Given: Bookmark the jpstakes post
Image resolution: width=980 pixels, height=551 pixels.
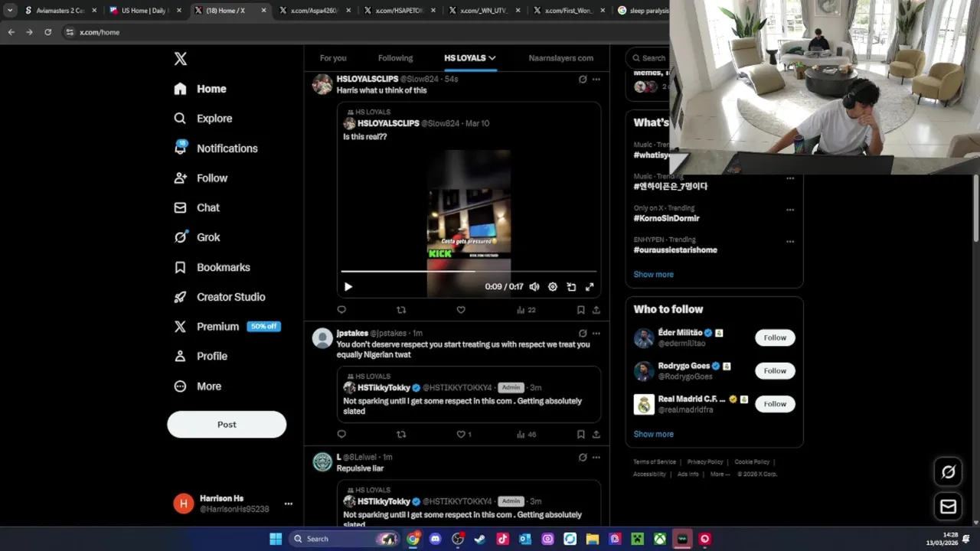Looking at the screenshot, I should pyautogui.click(x=581, y=434).
